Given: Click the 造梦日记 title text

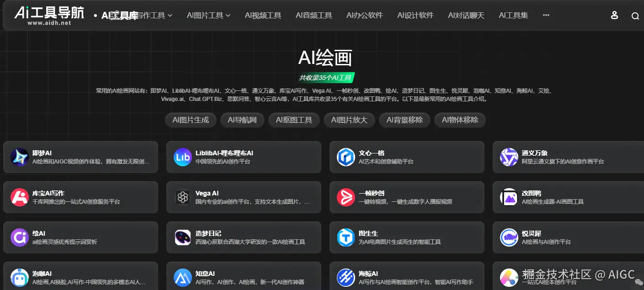Looking at the screenshot, I should coord(208,233).
